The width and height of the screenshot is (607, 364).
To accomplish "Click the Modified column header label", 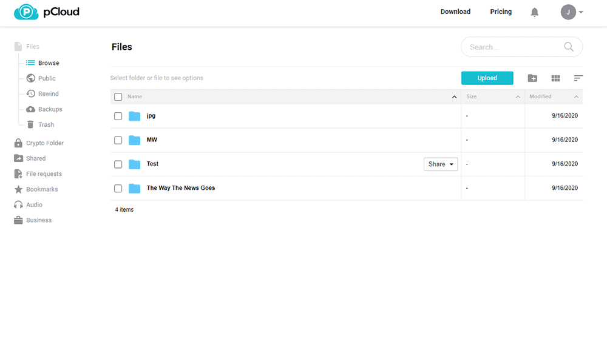I will click(540, 96).
